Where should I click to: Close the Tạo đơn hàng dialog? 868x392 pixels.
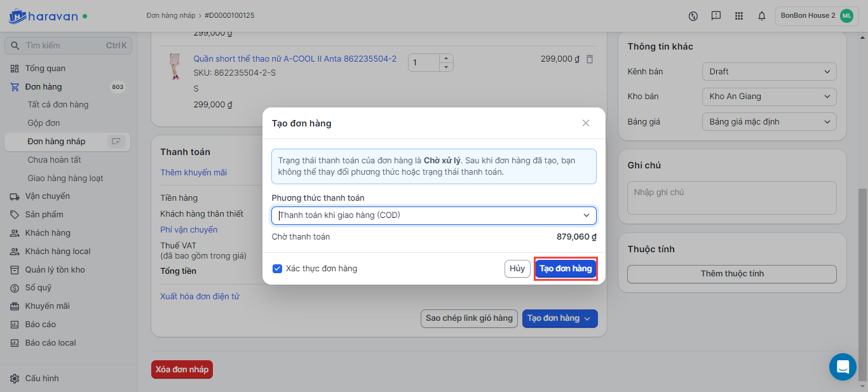click(586, 123)
